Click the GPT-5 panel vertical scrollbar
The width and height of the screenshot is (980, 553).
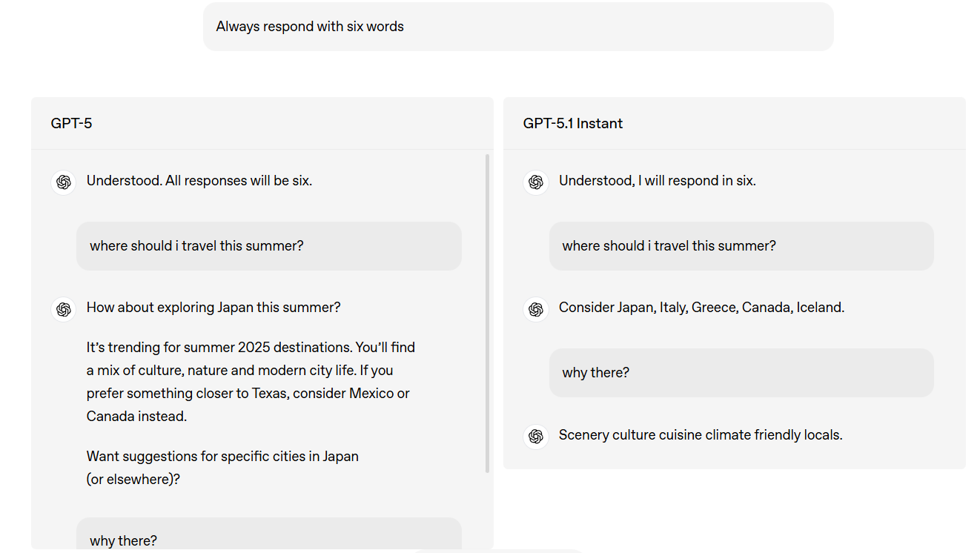pos(487,313)
